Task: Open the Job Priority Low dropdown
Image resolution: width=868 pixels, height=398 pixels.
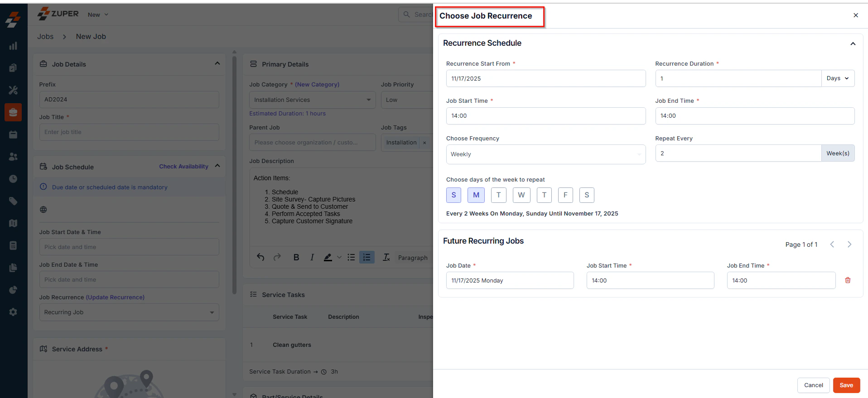Action: coord(407,100)
